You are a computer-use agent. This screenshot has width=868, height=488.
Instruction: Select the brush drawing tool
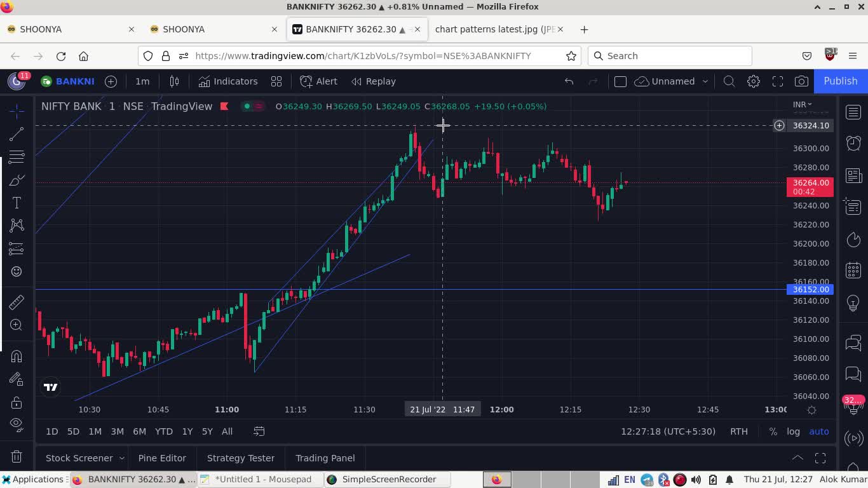pos(17,180)
